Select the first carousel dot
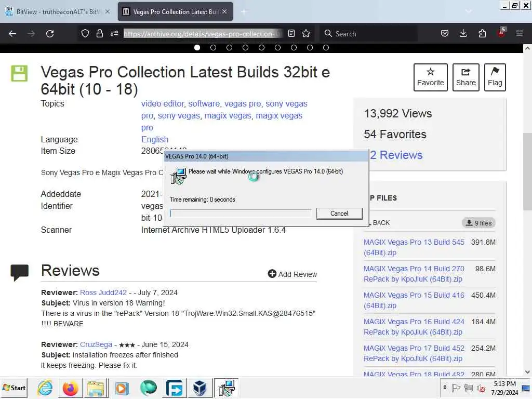 point(197,47)
